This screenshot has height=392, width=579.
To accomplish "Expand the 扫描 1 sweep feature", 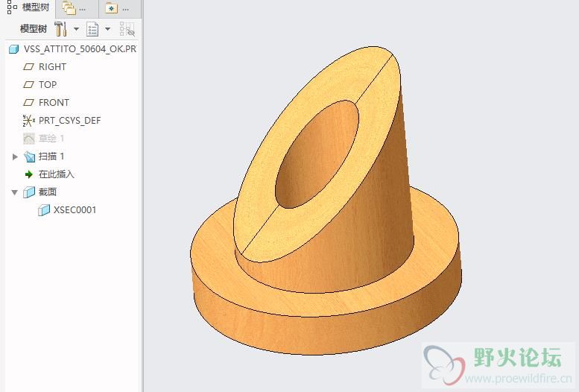I will tap(15, 157).
